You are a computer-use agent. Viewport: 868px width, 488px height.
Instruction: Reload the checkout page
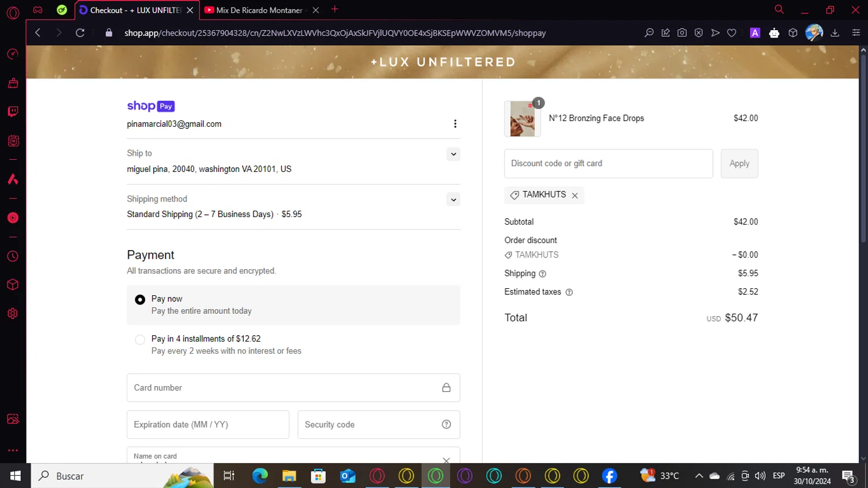(80, 33)
